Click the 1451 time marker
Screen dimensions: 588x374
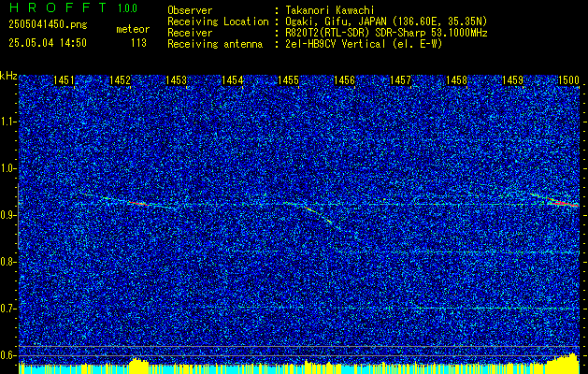click(x=65, y=80)
